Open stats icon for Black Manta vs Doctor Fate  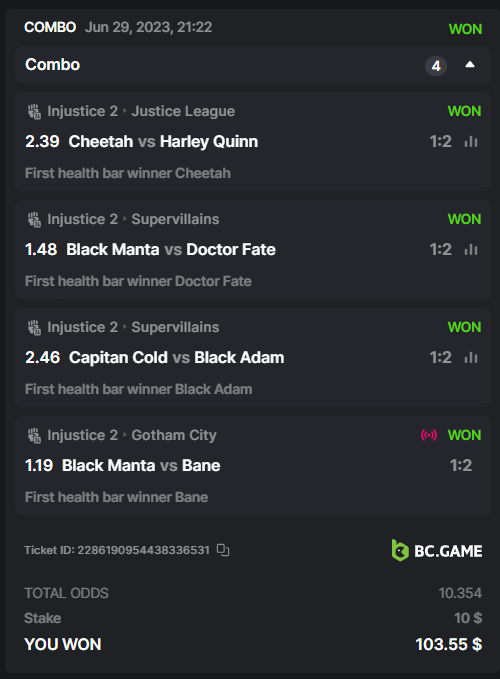coord(471,249)
